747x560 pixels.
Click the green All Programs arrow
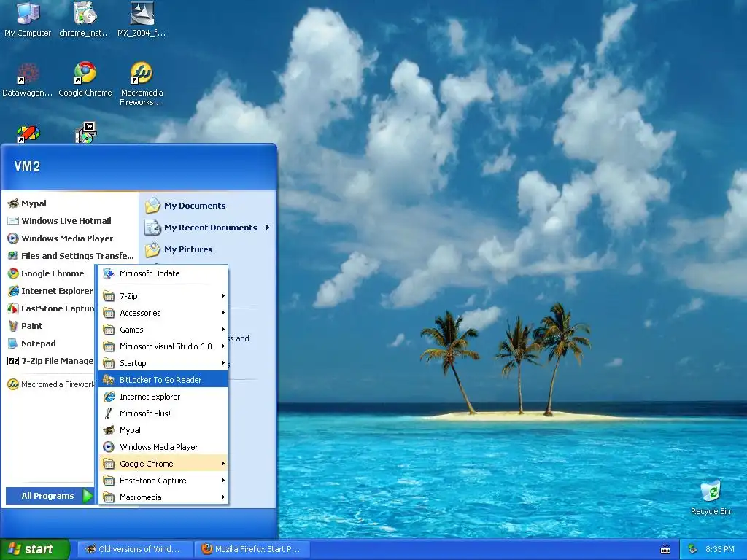tap(88, 496)
